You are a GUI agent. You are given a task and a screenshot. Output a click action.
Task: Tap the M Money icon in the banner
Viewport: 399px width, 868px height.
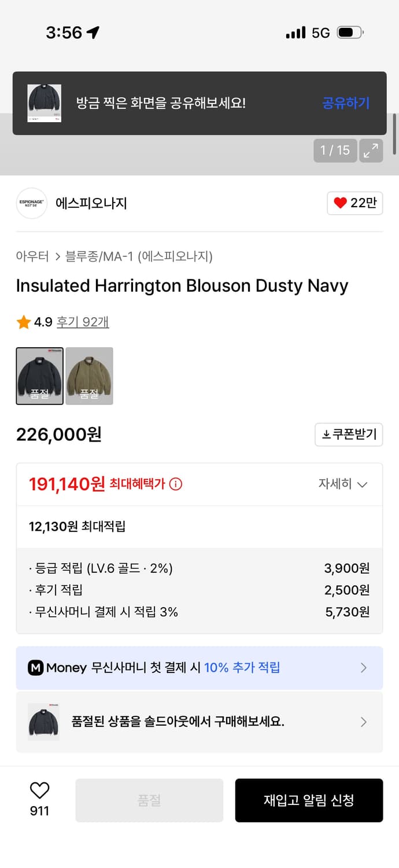36,668
